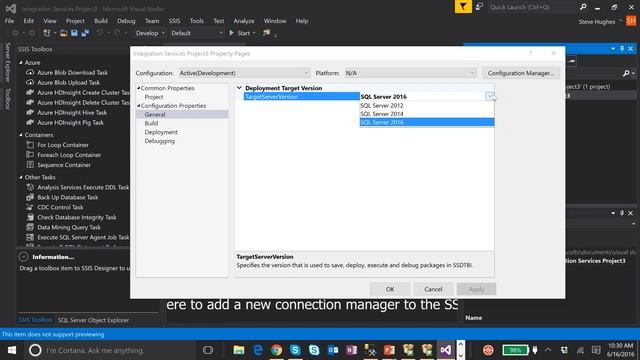Choose SQL Server 2012 from the list

[427, 105]
